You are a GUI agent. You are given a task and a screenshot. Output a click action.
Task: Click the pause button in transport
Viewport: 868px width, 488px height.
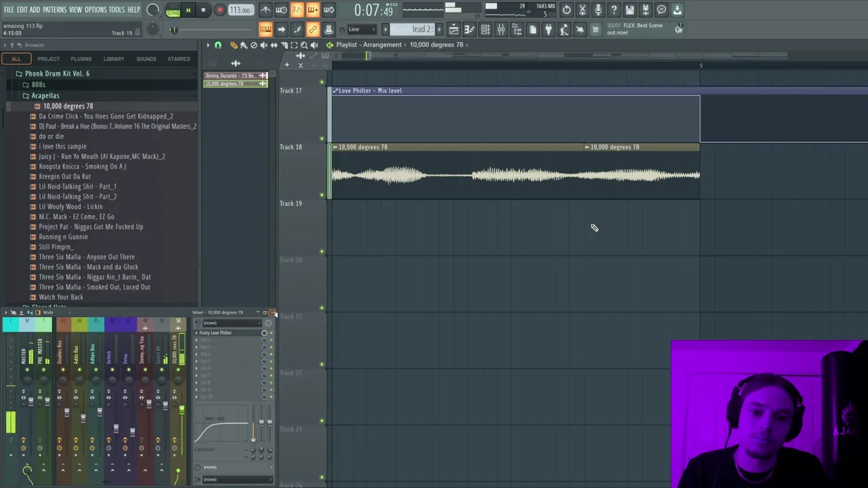click(x=188, y=10)
